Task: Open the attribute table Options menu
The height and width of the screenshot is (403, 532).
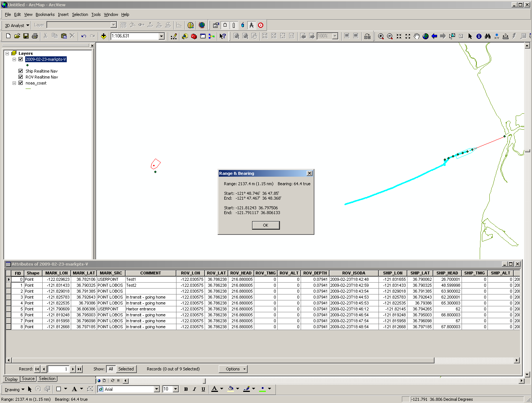Action: coord(233,369)
